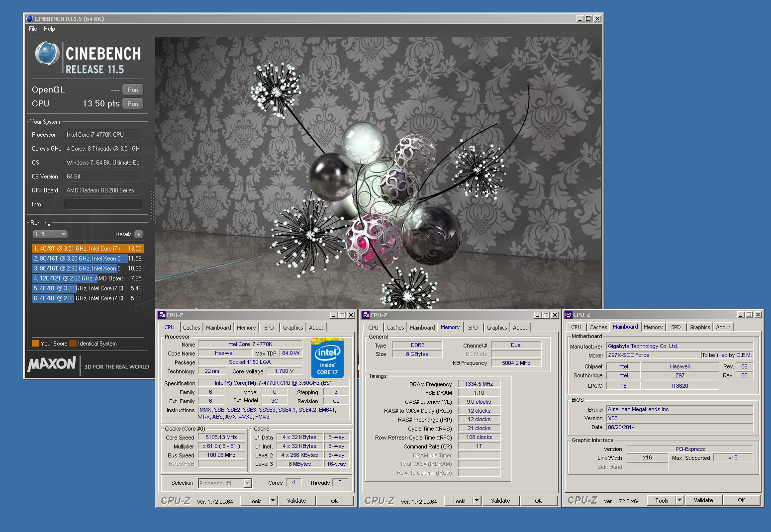
Task: Select ranking entry 2 scoring 11.58
Action: click(88, 259)
